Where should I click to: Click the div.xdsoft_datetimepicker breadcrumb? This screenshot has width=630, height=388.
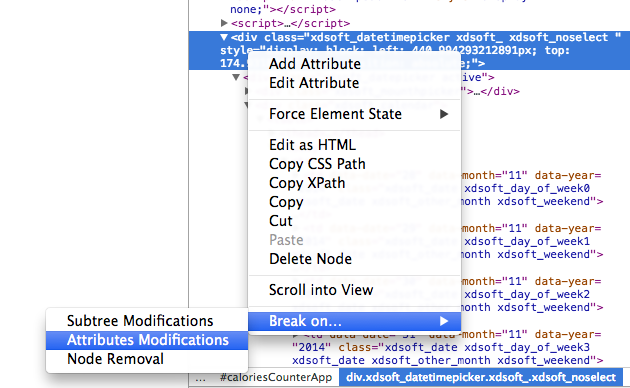pos(481,378)
